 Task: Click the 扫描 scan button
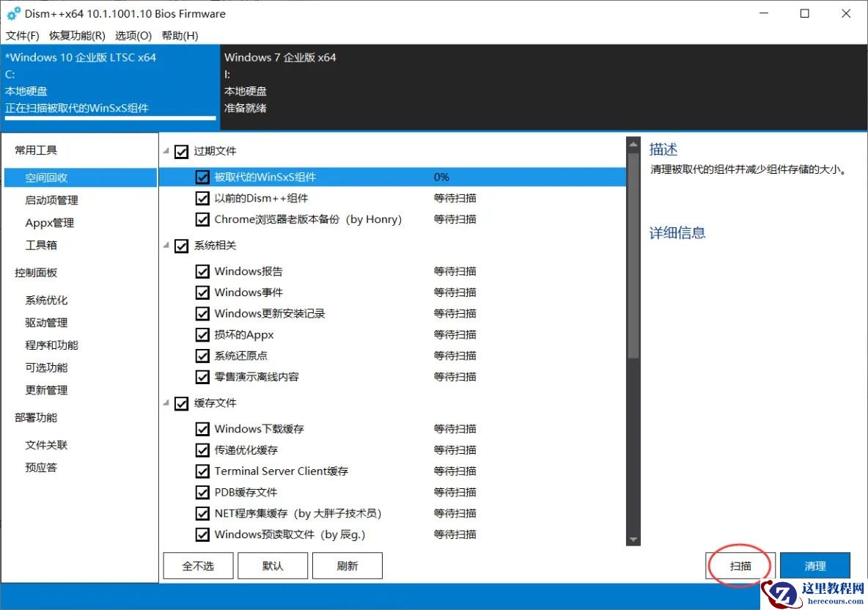click(740, 565)
